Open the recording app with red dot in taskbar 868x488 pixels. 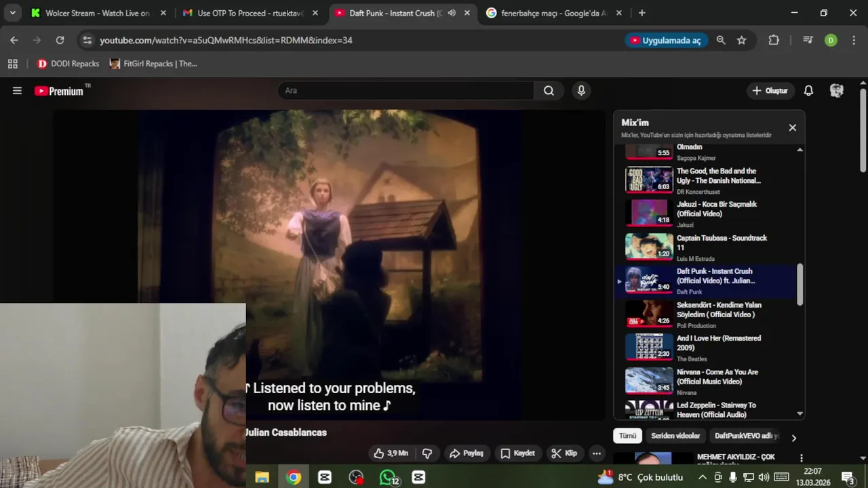pos(356,477)
